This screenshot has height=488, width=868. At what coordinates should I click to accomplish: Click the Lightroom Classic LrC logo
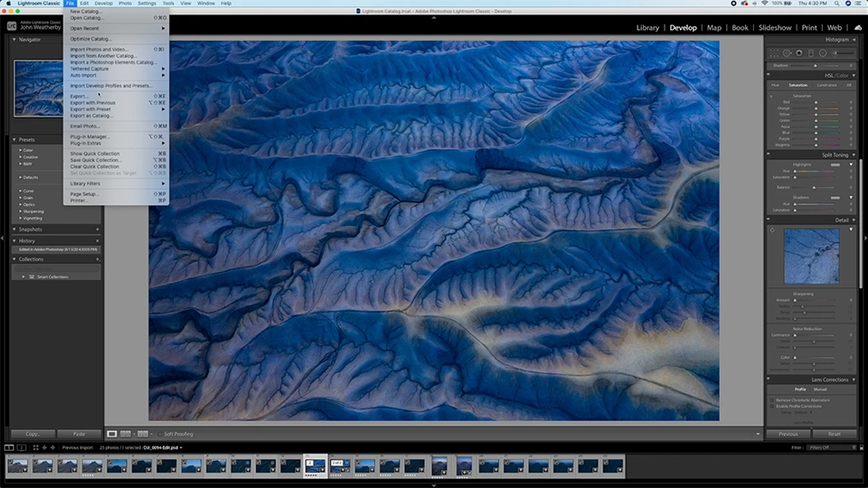click(x=12, y=25)
